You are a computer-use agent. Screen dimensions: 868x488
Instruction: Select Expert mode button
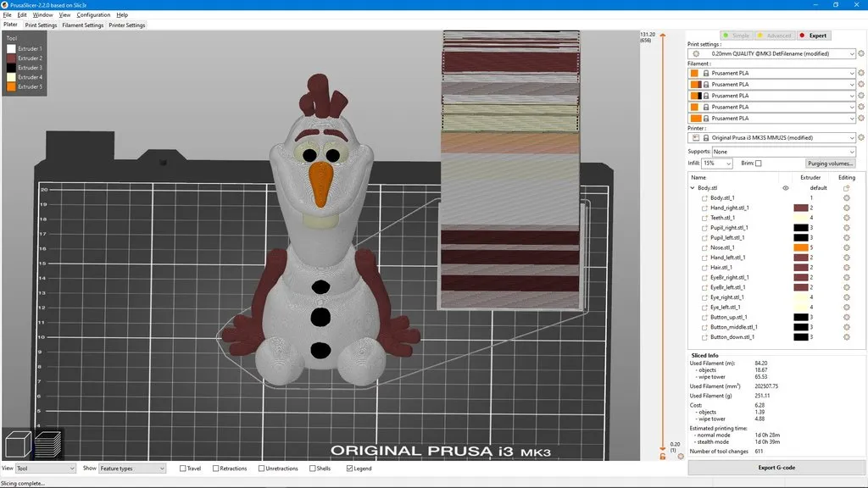tap(813, 36)
